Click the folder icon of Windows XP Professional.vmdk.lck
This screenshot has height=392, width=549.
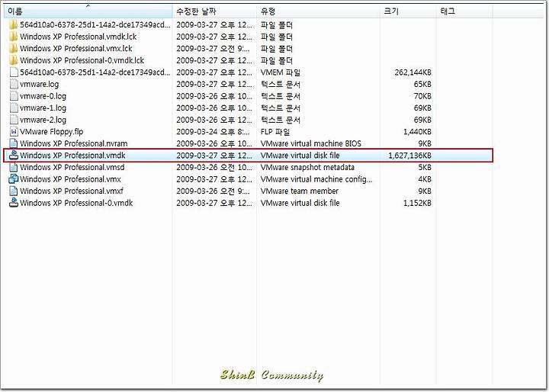click(13, 37)
